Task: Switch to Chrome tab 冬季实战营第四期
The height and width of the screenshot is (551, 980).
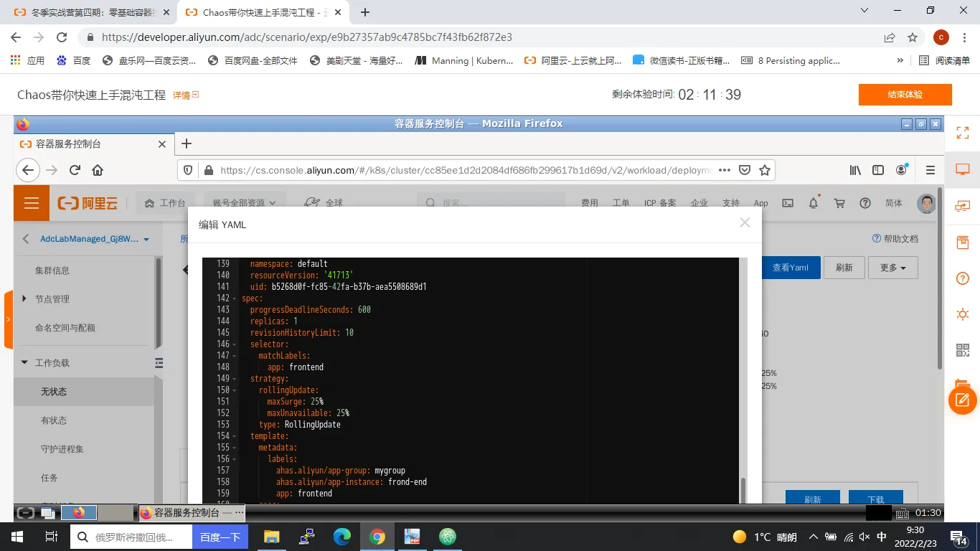Action: [x=90, y=12]
